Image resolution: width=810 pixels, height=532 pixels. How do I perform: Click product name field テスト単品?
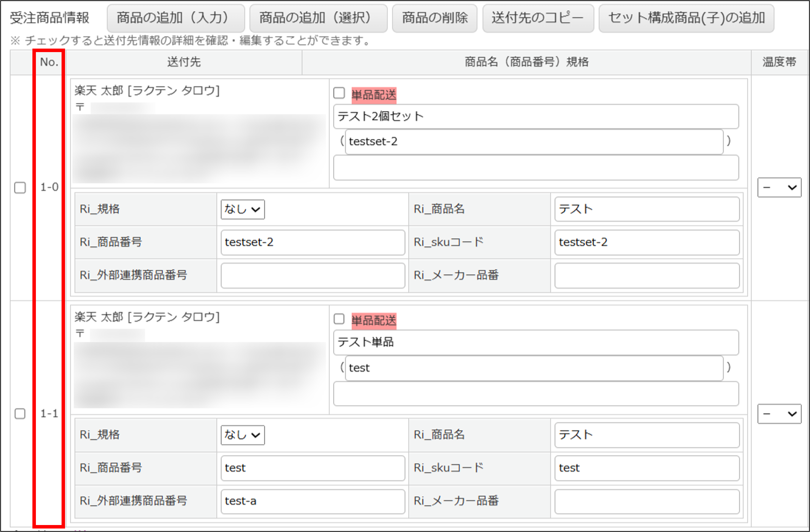point(536,342)
